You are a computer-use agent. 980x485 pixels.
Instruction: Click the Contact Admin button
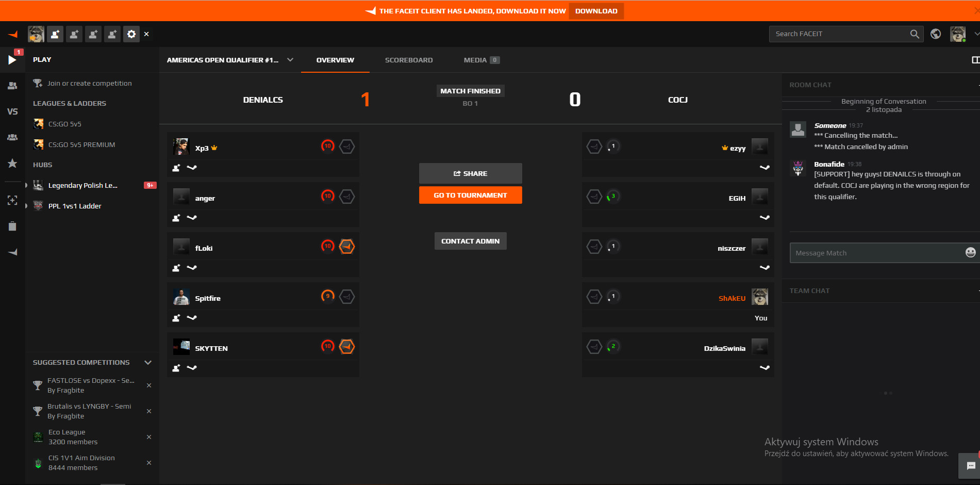(471, 241)
